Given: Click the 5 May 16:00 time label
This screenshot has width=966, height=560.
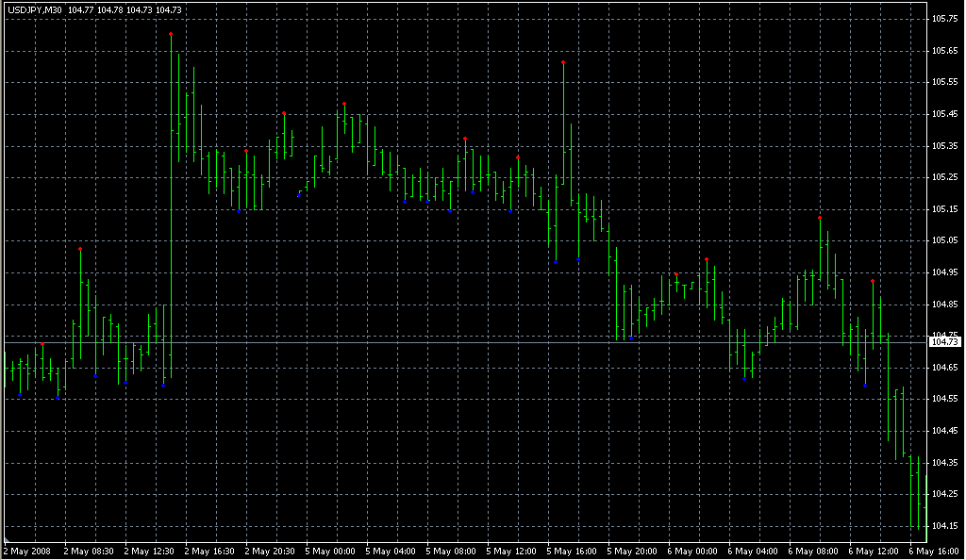Looking at the screenshot, I should 572,552.
